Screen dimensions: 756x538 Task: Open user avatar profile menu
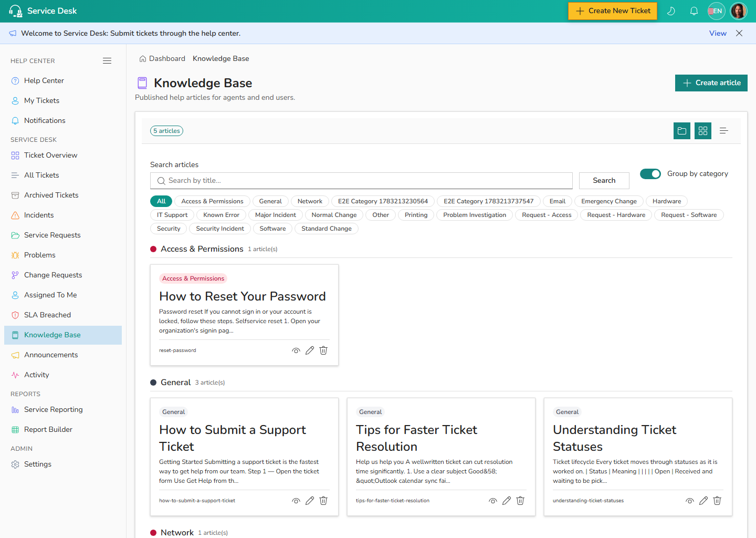[x=739, y=11]
